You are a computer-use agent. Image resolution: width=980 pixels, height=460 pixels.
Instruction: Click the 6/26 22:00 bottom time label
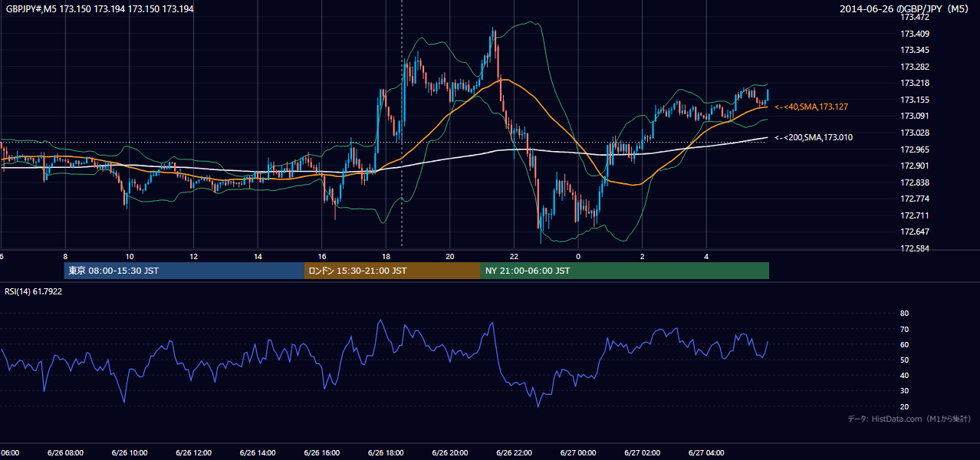pyautogui.click(x=514, y=453)
